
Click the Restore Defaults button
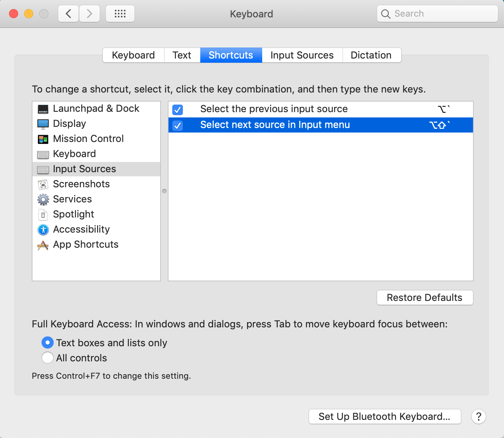[x=425, y=298]
